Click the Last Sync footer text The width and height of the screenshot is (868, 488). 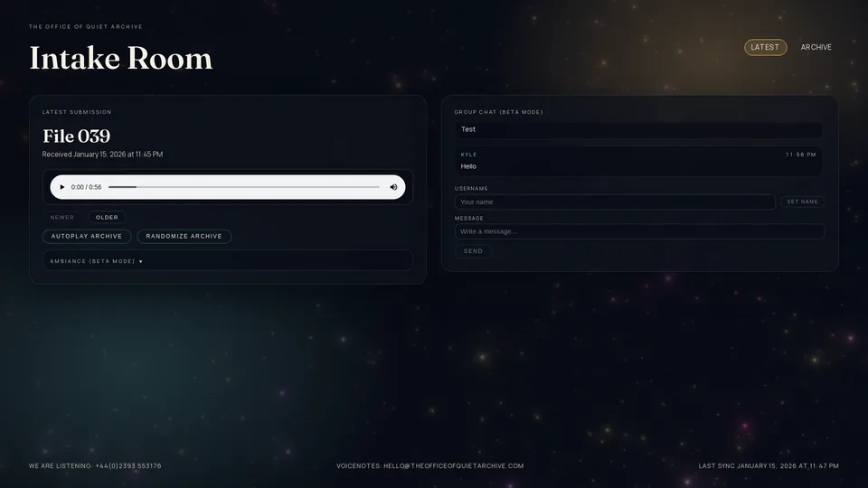point(769,466)
